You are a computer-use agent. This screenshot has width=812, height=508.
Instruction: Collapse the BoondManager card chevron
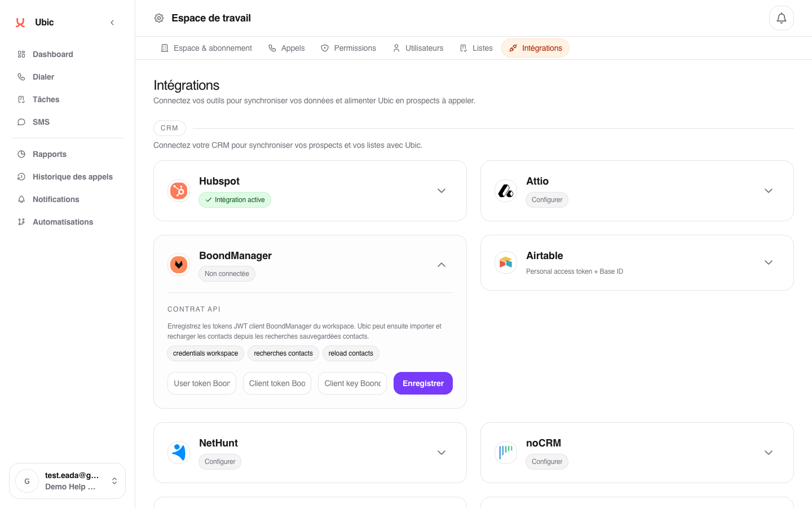(x=442, y=265)
